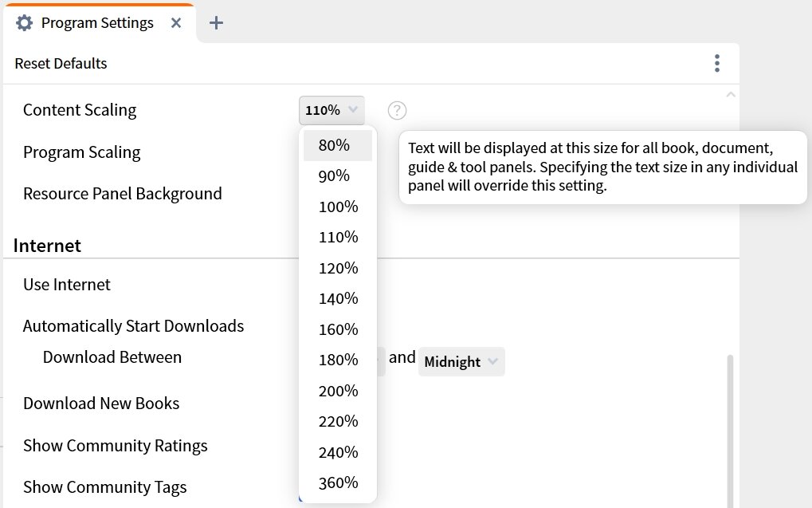This screenshot has height=508, width=812.
Task: Select 200% from the scaling options
Action: [338, 391]
